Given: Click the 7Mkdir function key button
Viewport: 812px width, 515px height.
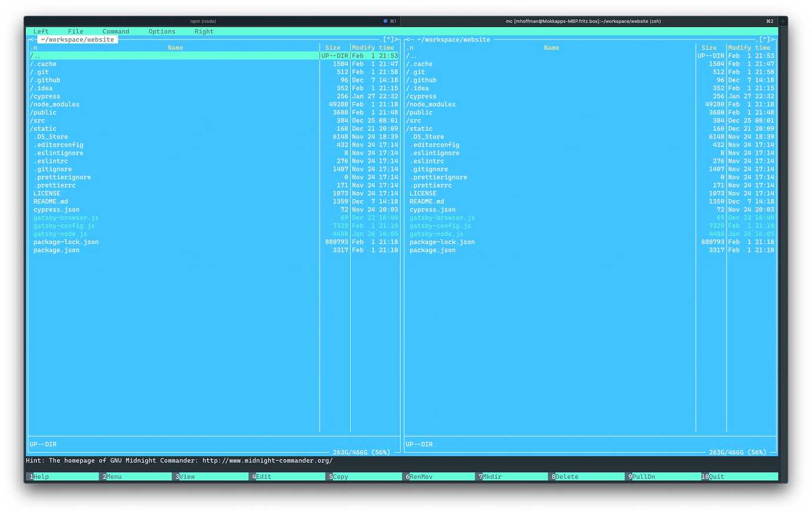Looking at the screenshot, I should click(x=513, y=477).
